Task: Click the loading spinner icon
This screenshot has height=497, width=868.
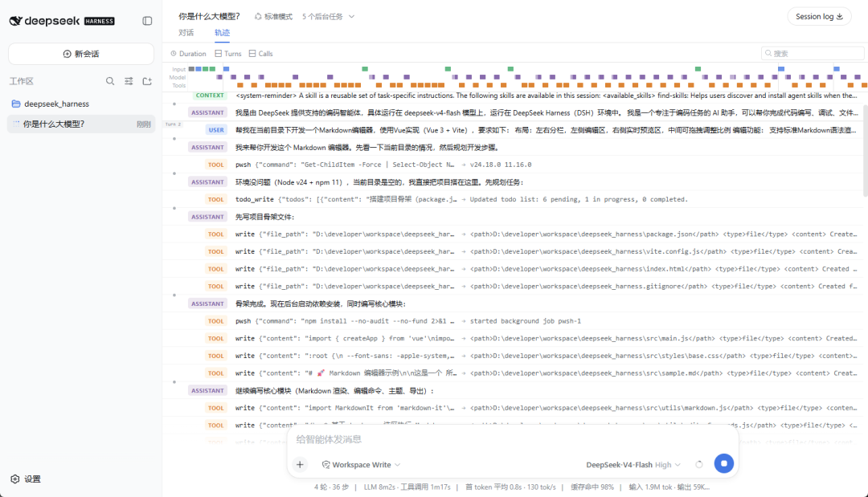Action: click(x=699, y=464)
